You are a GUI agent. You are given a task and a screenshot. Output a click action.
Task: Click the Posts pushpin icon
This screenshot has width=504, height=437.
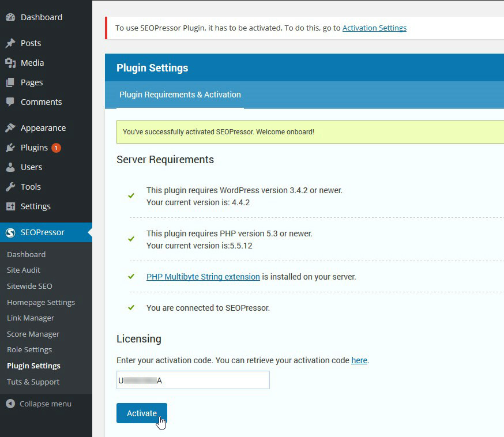(10, 43)
